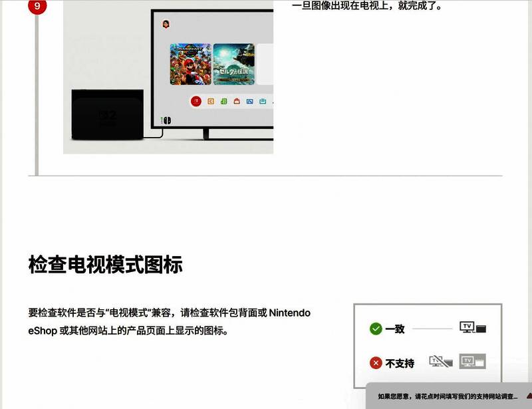Screen dimensions: 532x409
Task: Click the green checkmark beside 一致
Action: click(375, 328)
